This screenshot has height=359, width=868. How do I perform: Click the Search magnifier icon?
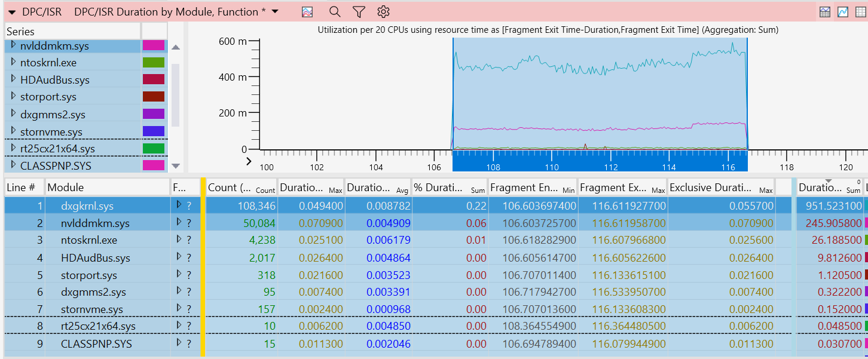coord(335,12)
